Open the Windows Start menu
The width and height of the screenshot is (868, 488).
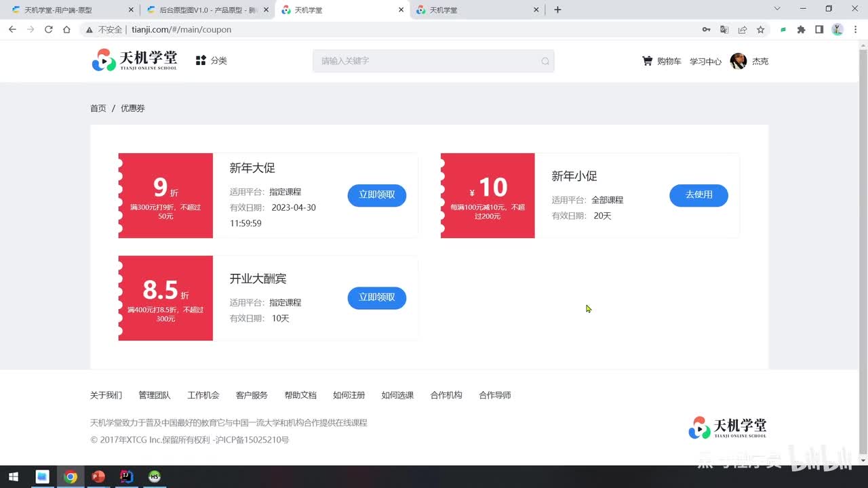13,476
